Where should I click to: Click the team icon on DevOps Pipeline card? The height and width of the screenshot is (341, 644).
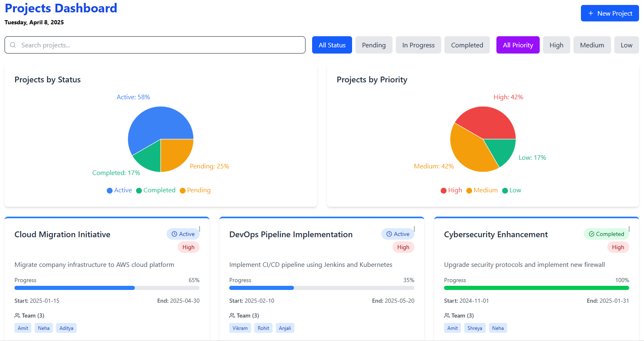tap(232, 315)
